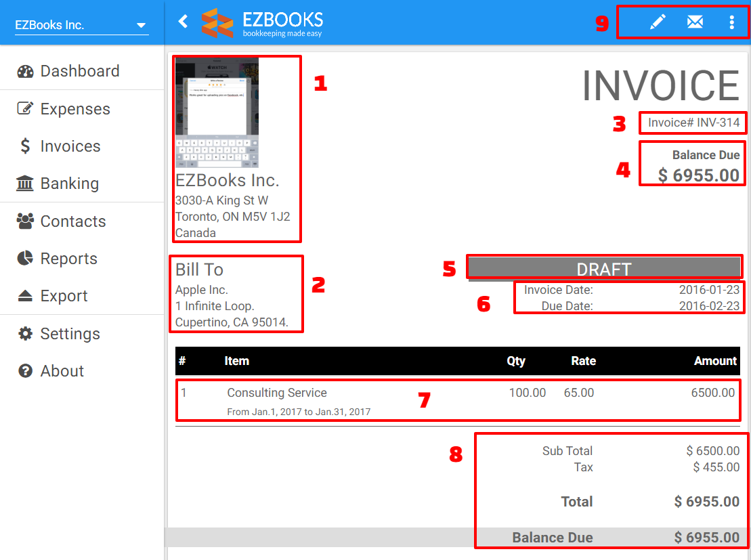Click the Rate column header
Viewport: 751px width, 560px height.
(583, 361)
